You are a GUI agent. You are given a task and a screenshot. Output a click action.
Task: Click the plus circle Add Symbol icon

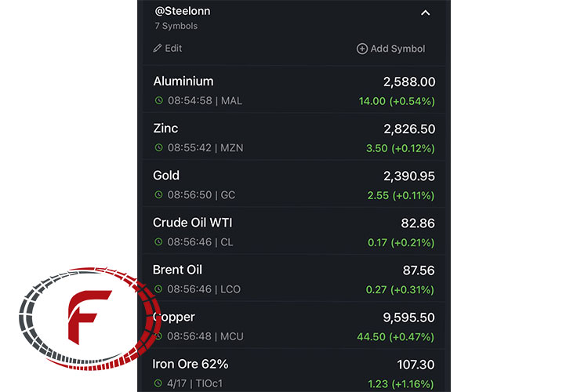(x=362, y=49)
